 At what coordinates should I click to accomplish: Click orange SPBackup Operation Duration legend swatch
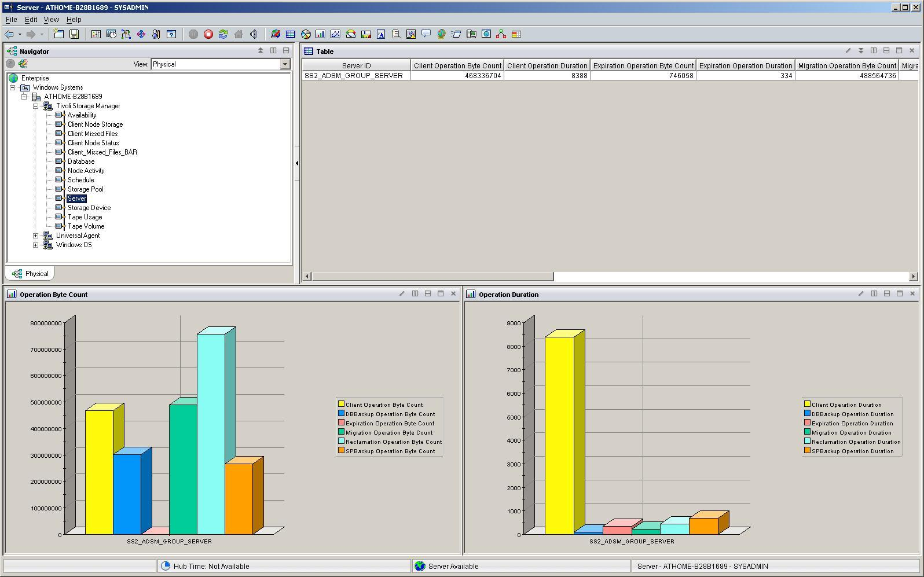point(807,450)
